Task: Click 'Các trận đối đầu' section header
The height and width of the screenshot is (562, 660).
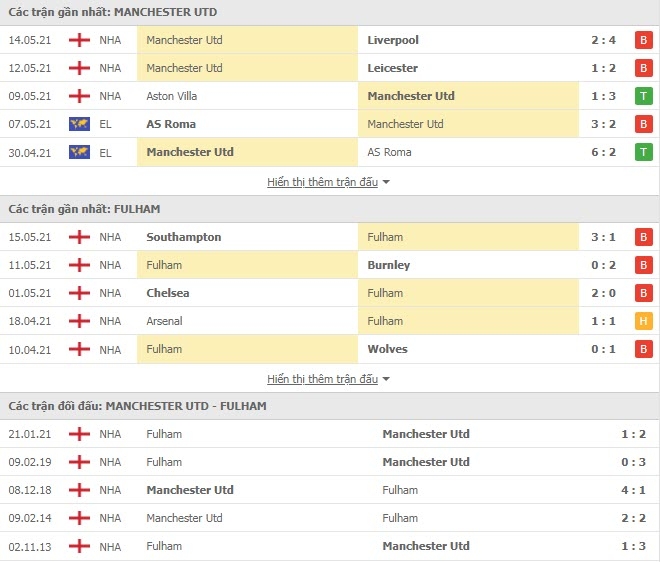Action: pyautogui.click(x=137, y=406)
